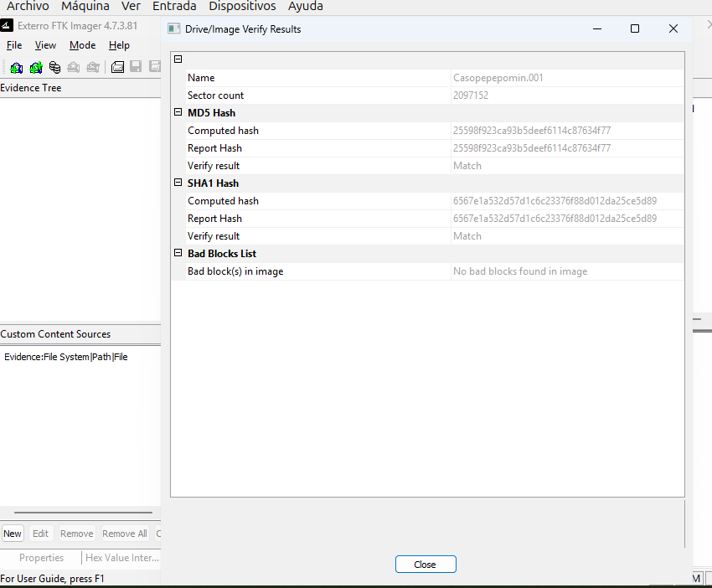Viewport: 712px width, 588px height.
Task: Collapse the top unnamed properties group
Action: [178, 59]
